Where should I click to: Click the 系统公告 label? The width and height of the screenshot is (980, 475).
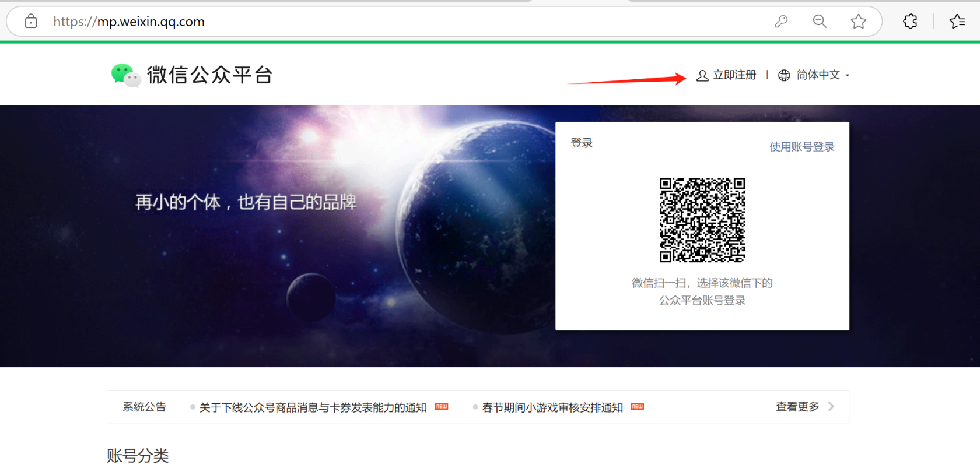tap(144, 407)
